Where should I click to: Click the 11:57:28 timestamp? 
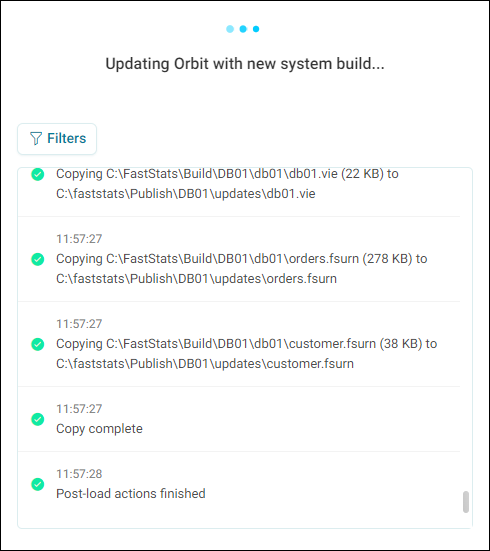(79, 474)
